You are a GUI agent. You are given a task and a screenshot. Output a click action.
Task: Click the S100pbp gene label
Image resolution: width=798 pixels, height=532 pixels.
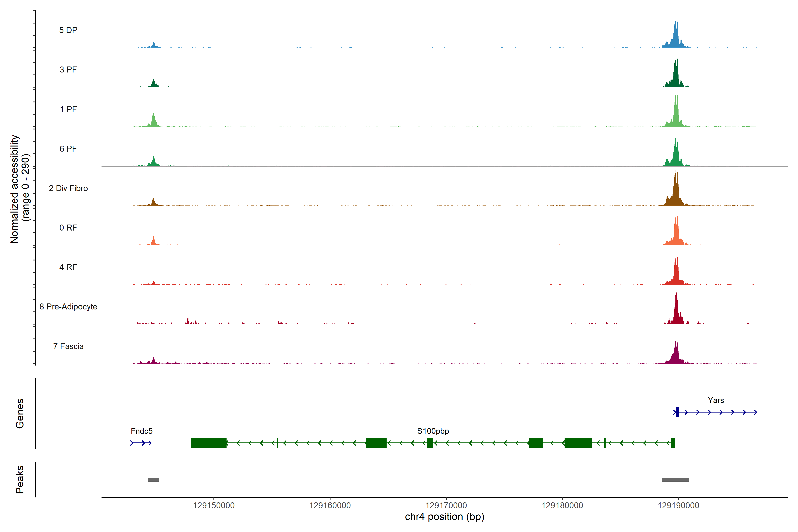click(x=433, y=431)
